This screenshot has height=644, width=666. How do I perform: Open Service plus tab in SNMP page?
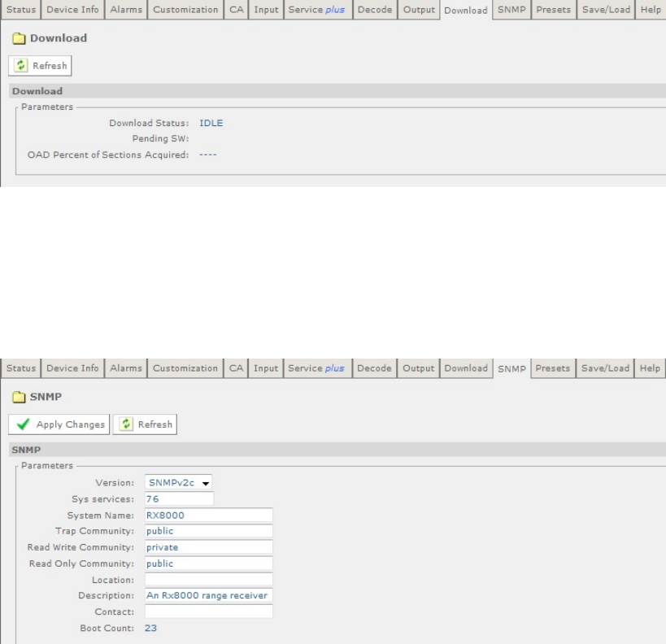(316, 368)
